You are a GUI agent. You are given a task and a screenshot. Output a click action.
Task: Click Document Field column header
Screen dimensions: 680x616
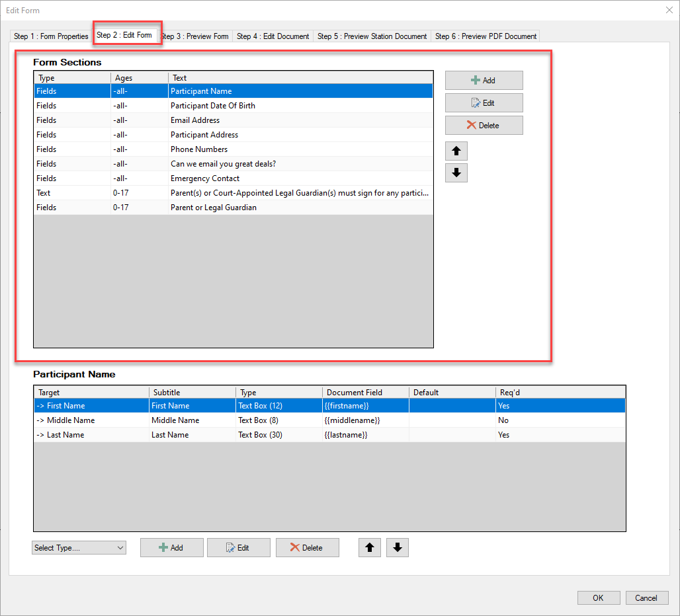(366, 392)
